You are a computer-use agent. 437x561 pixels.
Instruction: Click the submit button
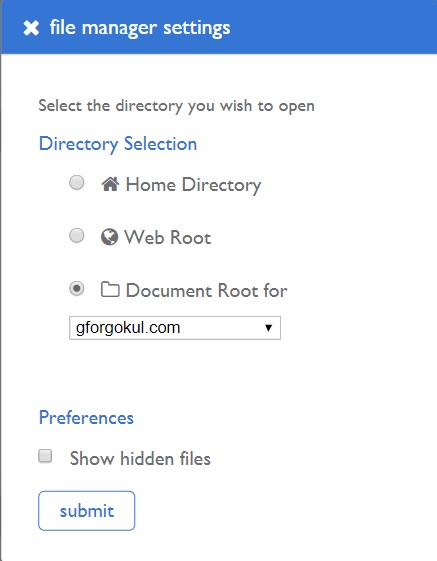(87, 511)
